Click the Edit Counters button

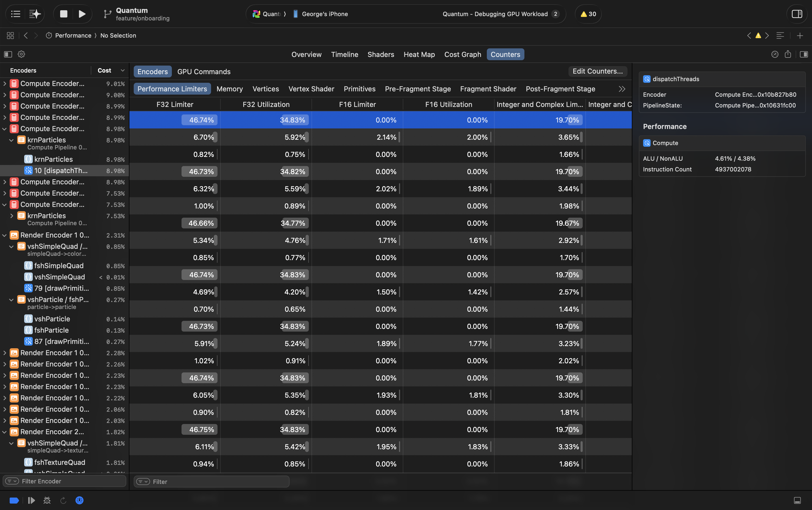pos(597,71)
